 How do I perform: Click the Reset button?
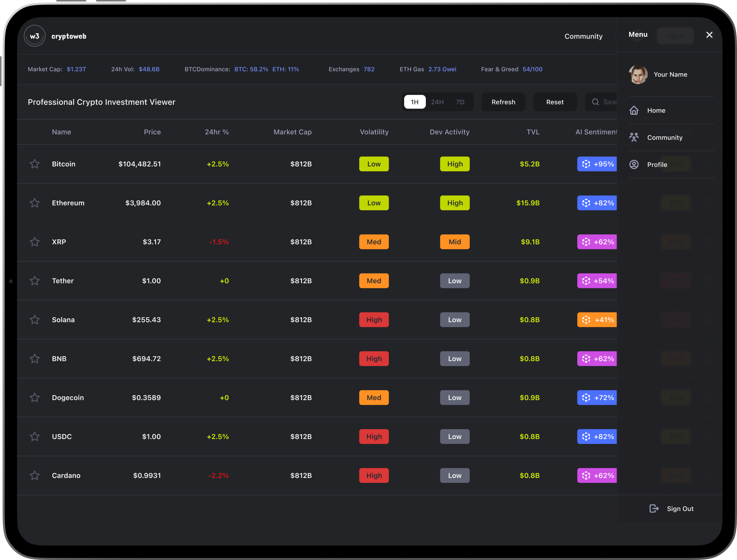click(555, 102)
